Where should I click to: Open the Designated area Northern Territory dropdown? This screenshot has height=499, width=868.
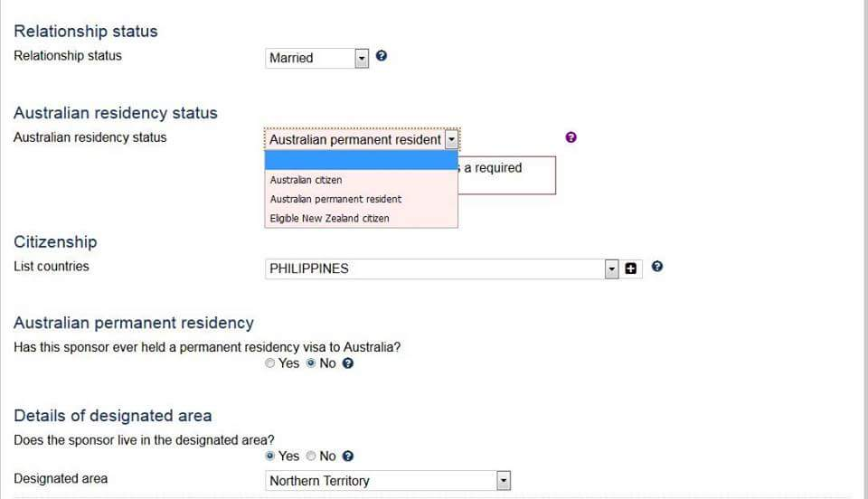504,481
